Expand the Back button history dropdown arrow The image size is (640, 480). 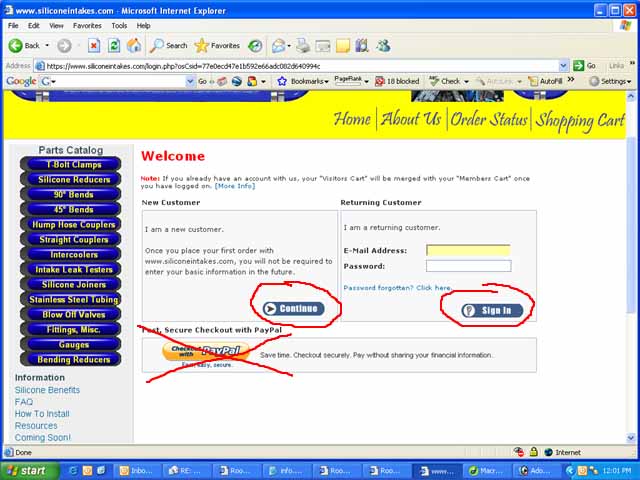pyautogui.click(x=47, y=45)
